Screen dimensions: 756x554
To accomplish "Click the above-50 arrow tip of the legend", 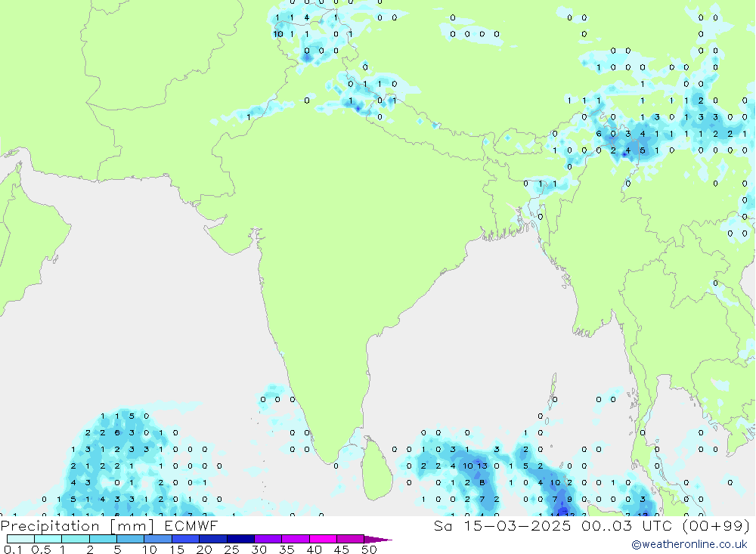I will pyautogui.click(x=378, y=540).
